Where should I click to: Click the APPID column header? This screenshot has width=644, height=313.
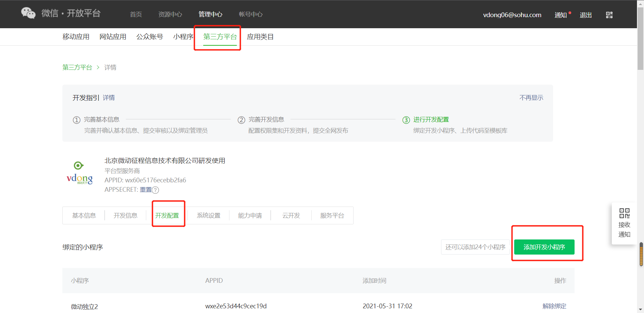point(214,281)
